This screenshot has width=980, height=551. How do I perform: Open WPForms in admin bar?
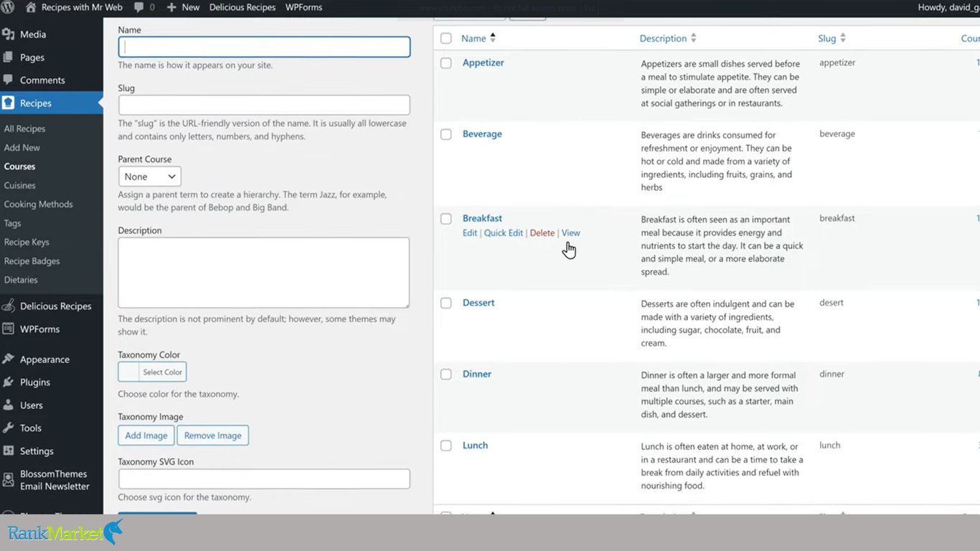(x=303, y=7)
